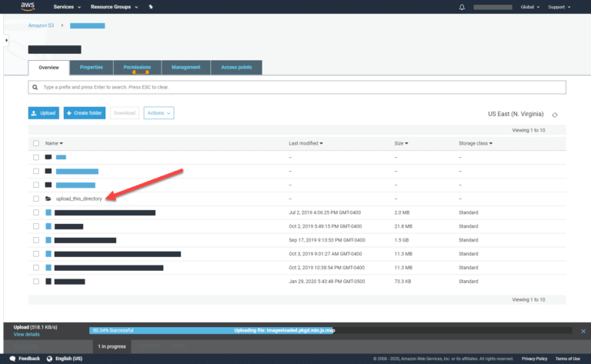Image resolution: width=591 pixels, height=364 pixels.
Task: Click the Feedback speech bubble icon
Action: (13, 359)
